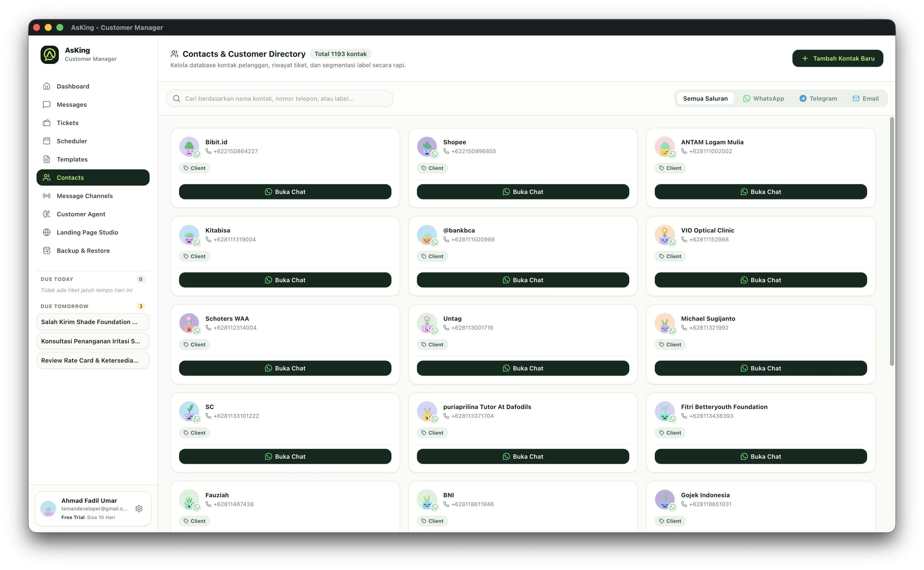924x570 pixels.
Task: Open Review Rate Card & Ketersedia ticket
Action: click(93, 360)
